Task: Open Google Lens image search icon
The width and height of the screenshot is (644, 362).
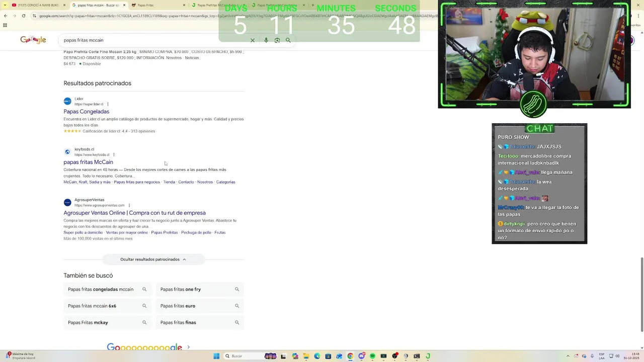Action: (x=277, y=40)
